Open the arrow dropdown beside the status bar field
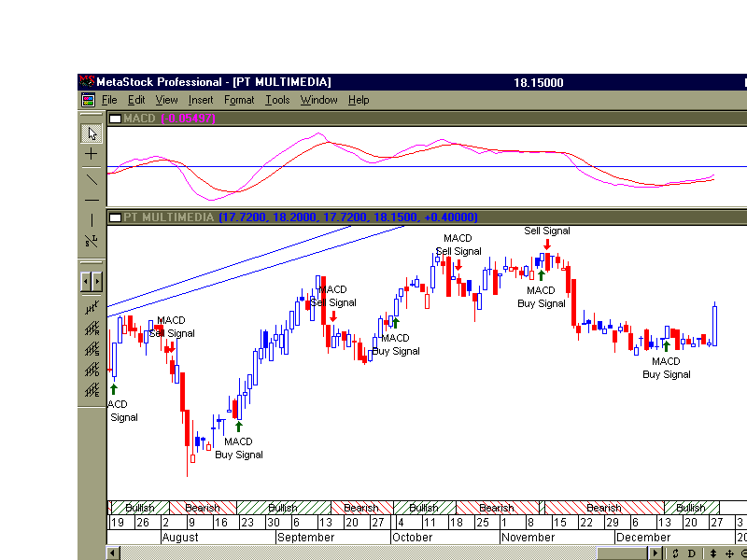Image resolution: width=747 pixels, height=560 pixels. (655, 553)
